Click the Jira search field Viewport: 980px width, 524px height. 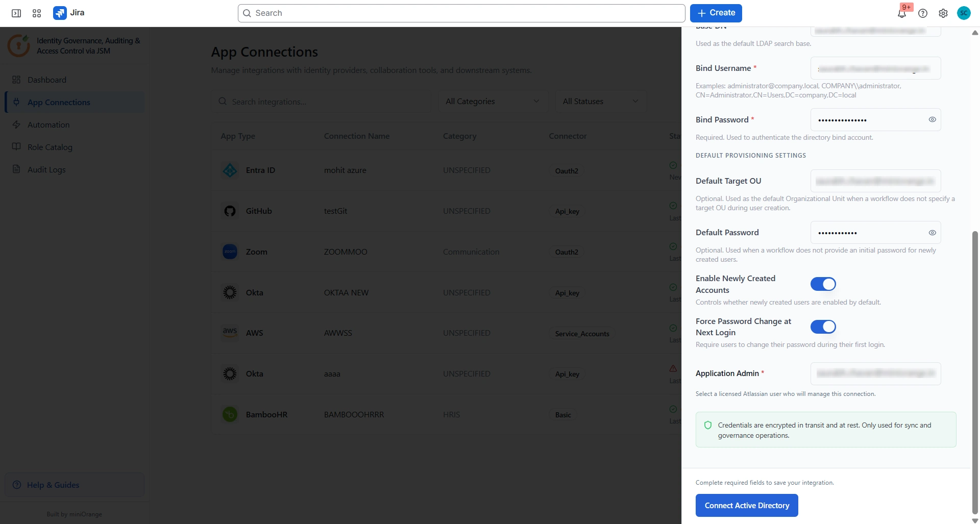click(461, 13)
